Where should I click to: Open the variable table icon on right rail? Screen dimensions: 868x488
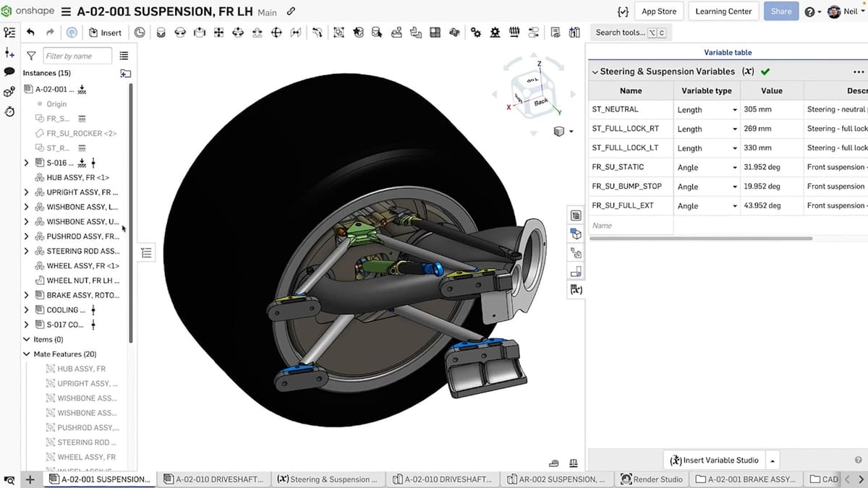[576, 289]
